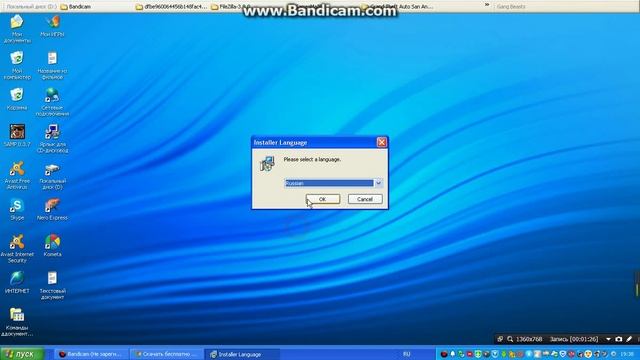Screen dimensions: 640x360
Task: Close the Installer Language dialog
Action: point(382,142)
